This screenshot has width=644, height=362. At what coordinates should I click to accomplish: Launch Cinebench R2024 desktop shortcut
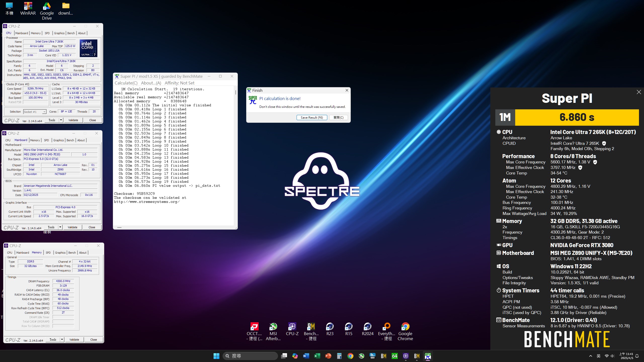[x=368, y=329]
